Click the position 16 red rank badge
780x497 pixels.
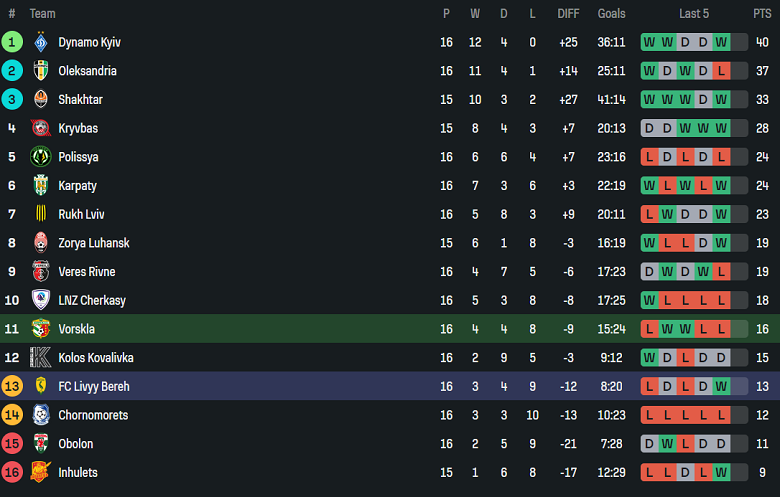click(x=12, y=472)
